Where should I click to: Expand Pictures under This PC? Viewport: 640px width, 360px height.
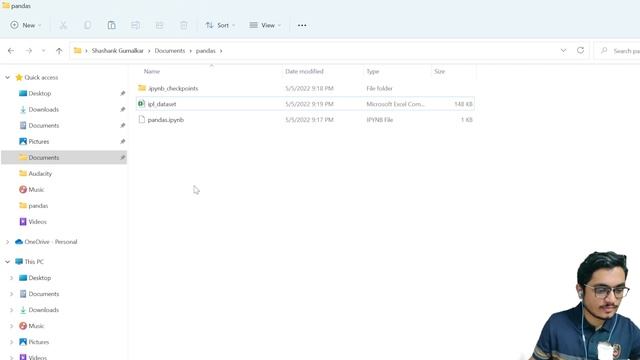pos(11,342)
